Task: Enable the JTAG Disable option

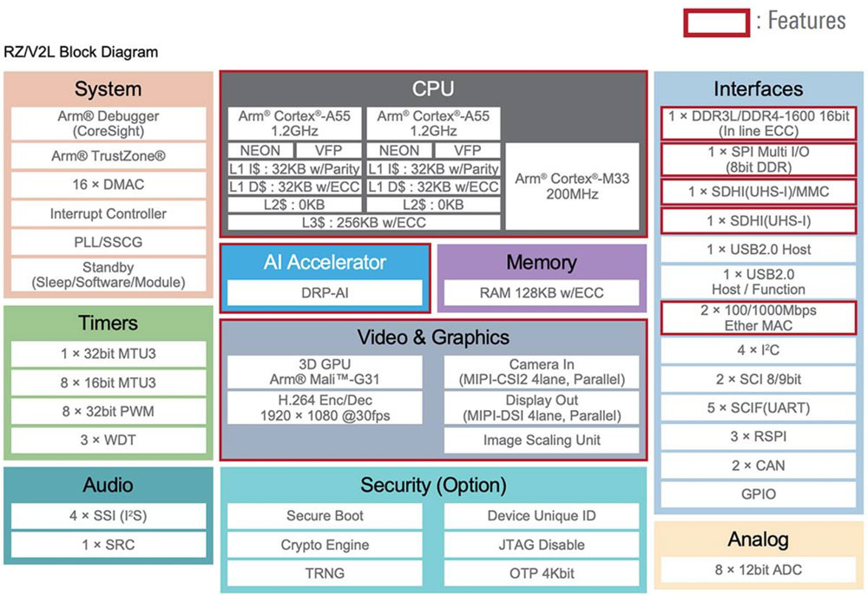Action: [x=542, y=545]
